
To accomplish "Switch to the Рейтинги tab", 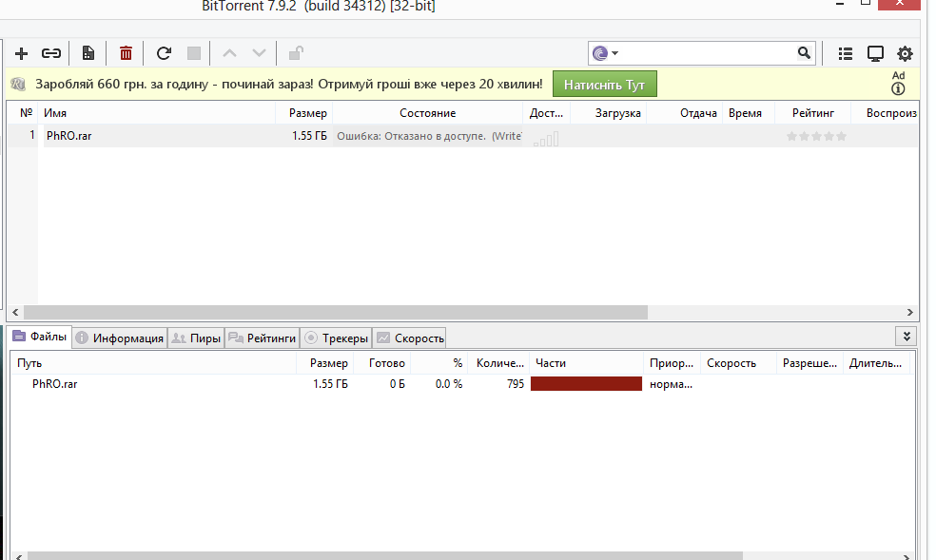I will tap(262, 338).
